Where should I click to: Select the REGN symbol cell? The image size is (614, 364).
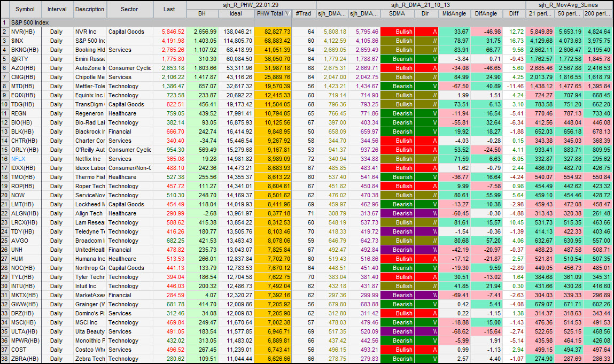[25, 114]
